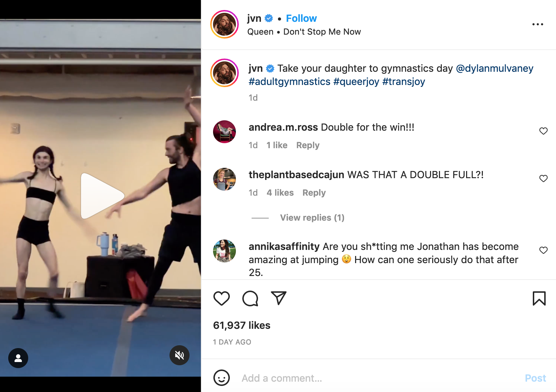Open the @dylanmulvaney mention
Viewport: 556px width, 392px height.
coord(495,68)
